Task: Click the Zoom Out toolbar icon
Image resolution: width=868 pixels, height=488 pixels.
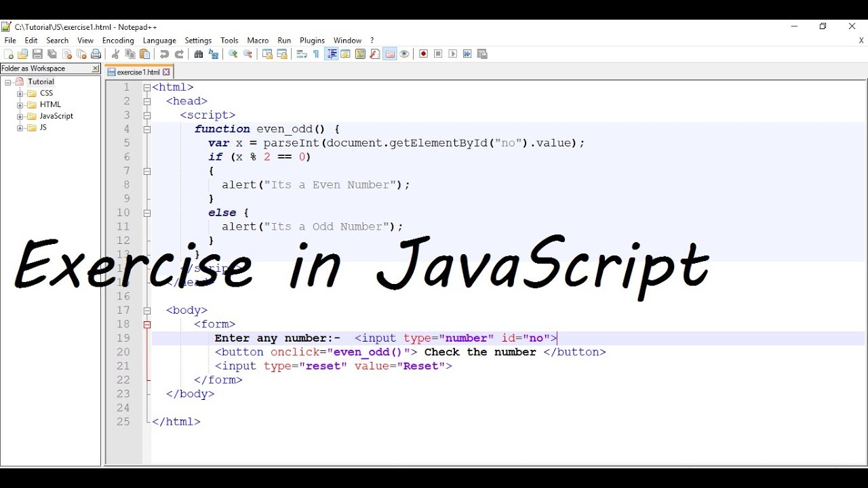Action: 248,54
